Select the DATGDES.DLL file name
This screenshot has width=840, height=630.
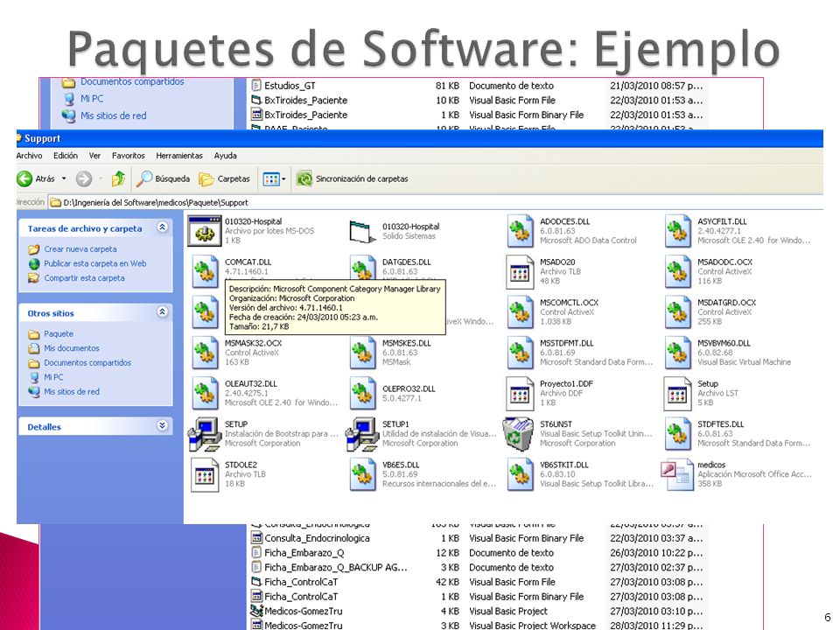(407, 262)
